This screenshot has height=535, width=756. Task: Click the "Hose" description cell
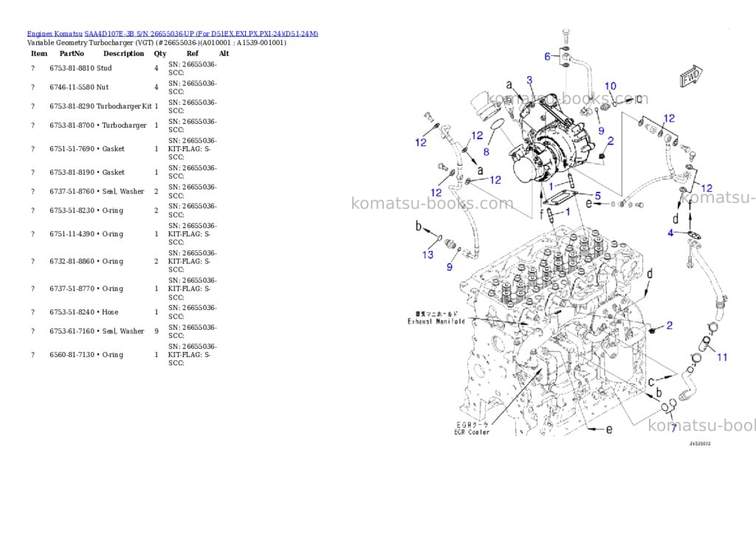pyautogui.click(x=110, y=312)
